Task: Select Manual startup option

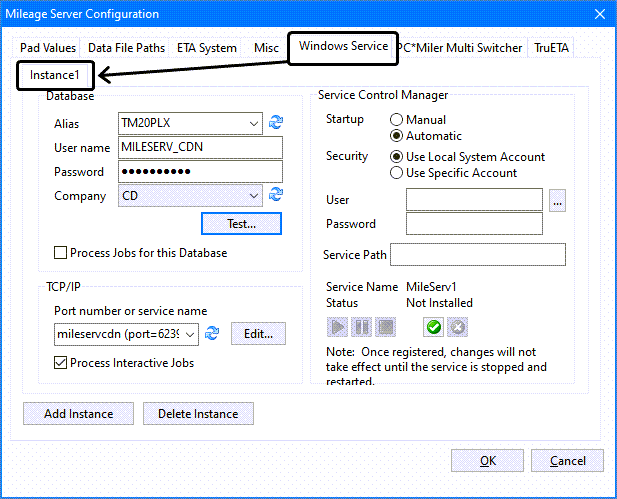Action: click(x=397, y=120)
